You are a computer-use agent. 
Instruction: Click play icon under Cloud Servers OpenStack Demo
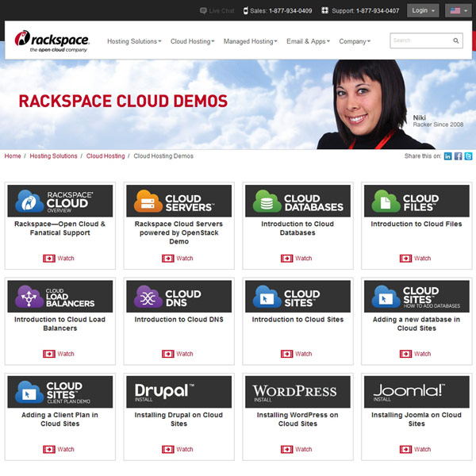pos(168,259)
